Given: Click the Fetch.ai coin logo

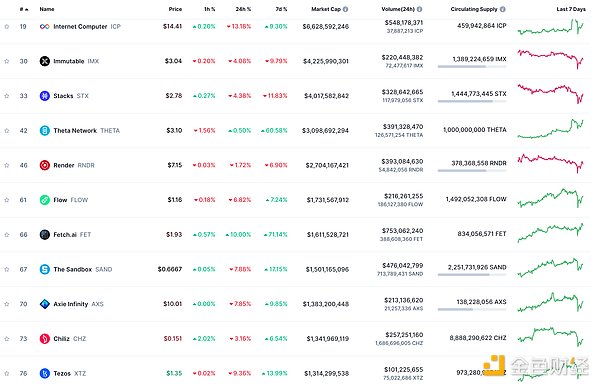Looking at the screenshot, I should point(45,235).
